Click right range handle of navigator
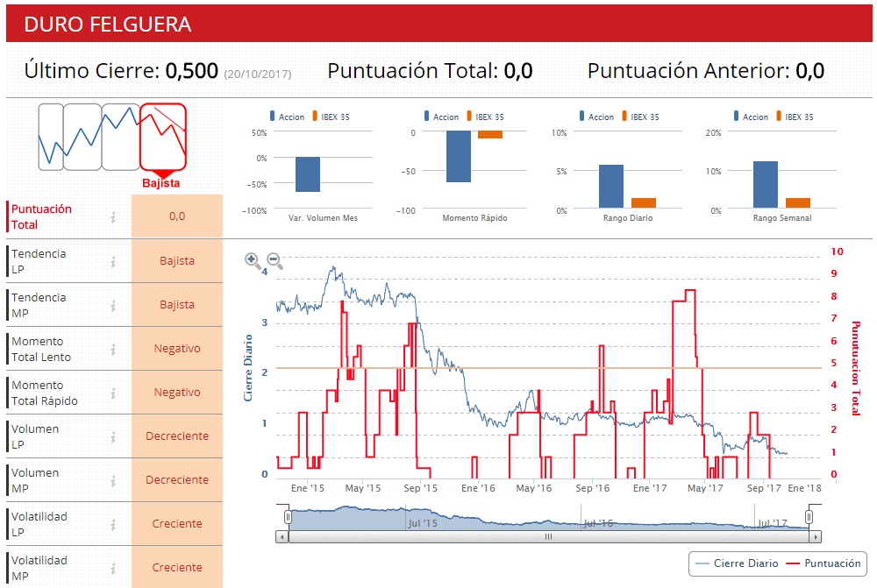877x588 pixels. click(809, 517)
